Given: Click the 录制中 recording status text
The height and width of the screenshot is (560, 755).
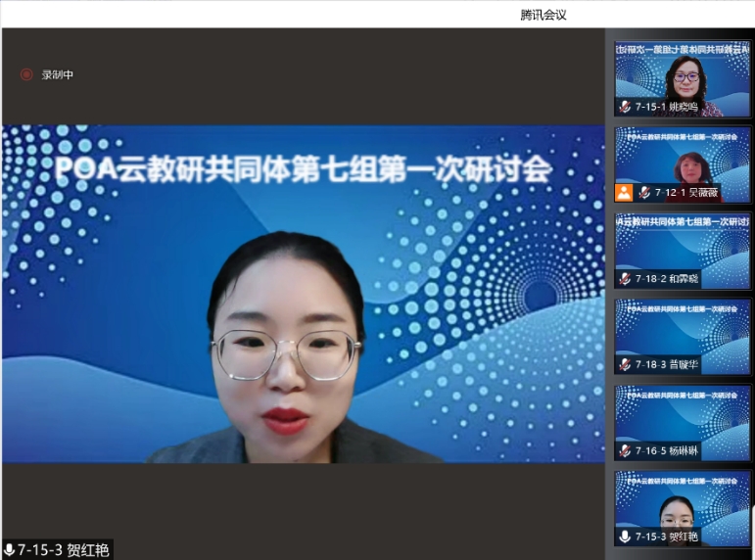Looking at the screenshot, I should point(57,74).
